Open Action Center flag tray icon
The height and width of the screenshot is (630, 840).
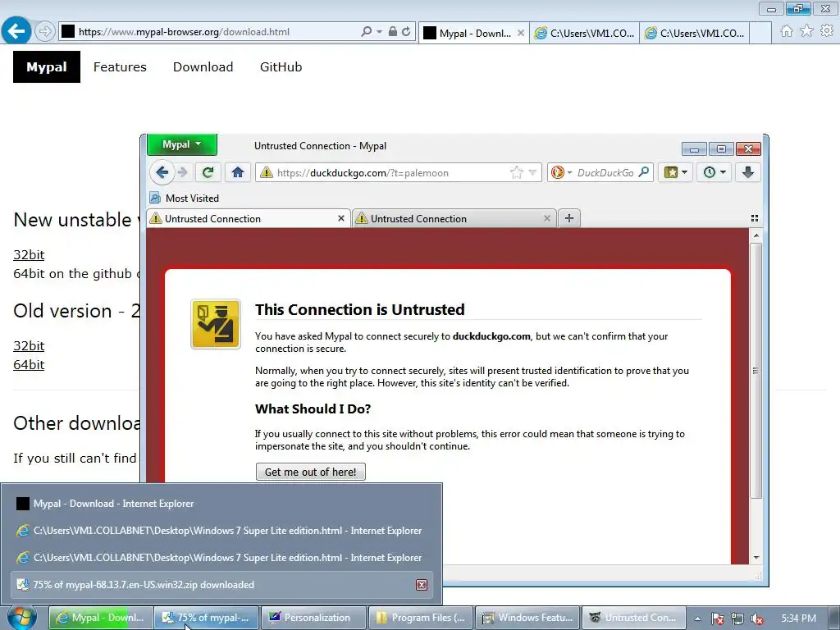[x=718, y=619]
